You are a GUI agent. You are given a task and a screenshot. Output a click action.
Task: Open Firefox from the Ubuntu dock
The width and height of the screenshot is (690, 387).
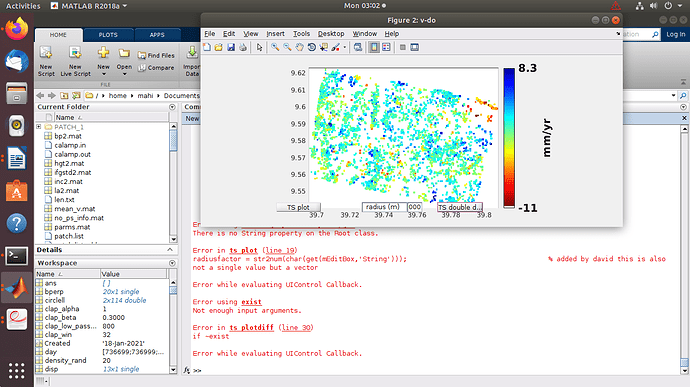point(17,29)
